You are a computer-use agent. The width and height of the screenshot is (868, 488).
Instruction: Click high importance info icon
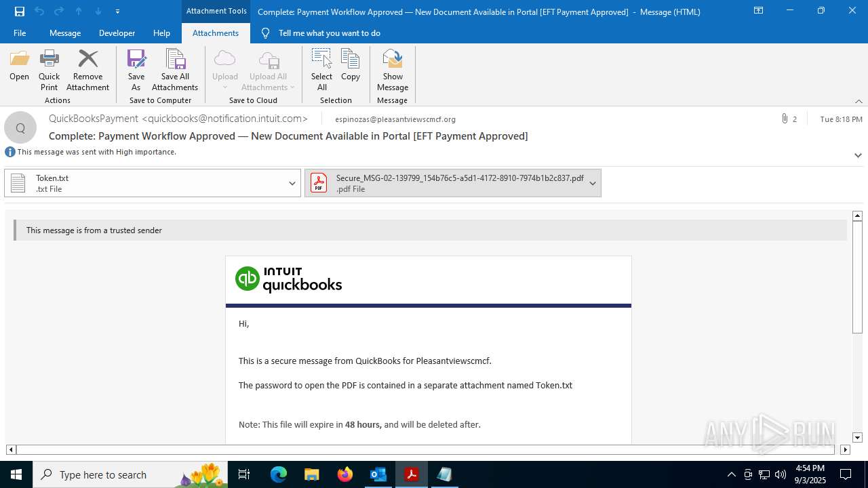10,152
